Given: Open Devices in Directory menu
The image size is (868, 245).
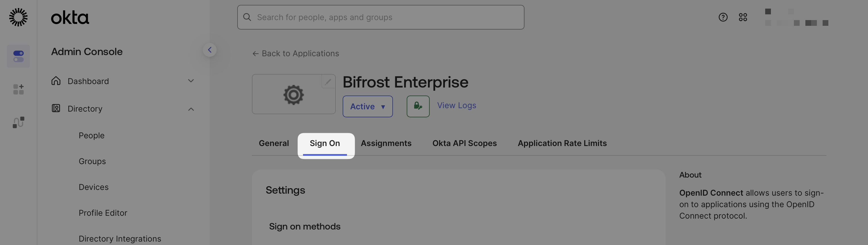Looking at the screenshot, I should coord(93,187).
